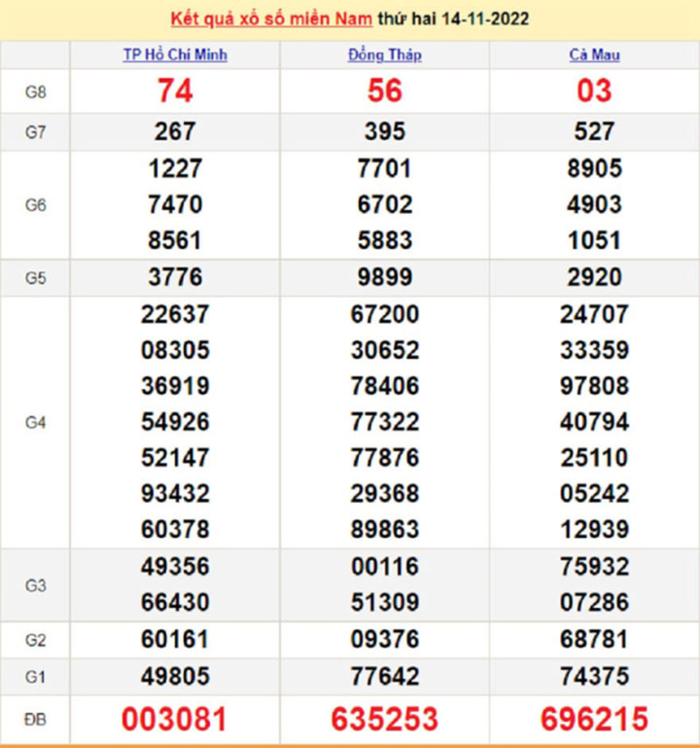Open the Cà Mau province link
The image size is (700, 748).
[594, 55]
